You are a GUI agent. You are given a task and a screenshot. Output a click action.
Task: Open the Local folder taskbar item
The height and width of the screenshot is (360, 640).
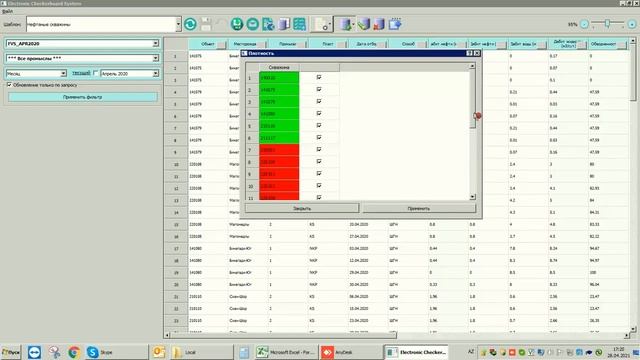click(202, 352)
